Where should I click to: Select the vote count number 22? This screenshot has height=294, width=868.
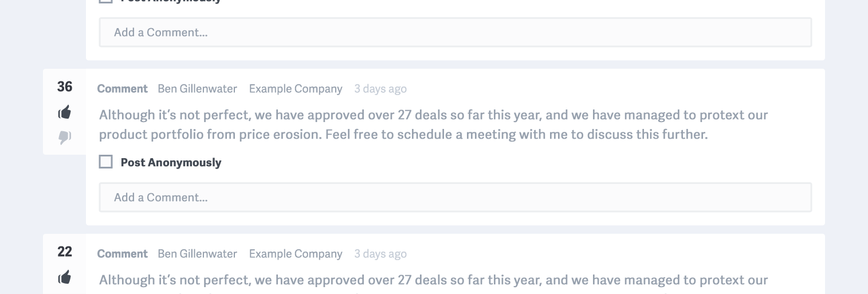point(65,252)
